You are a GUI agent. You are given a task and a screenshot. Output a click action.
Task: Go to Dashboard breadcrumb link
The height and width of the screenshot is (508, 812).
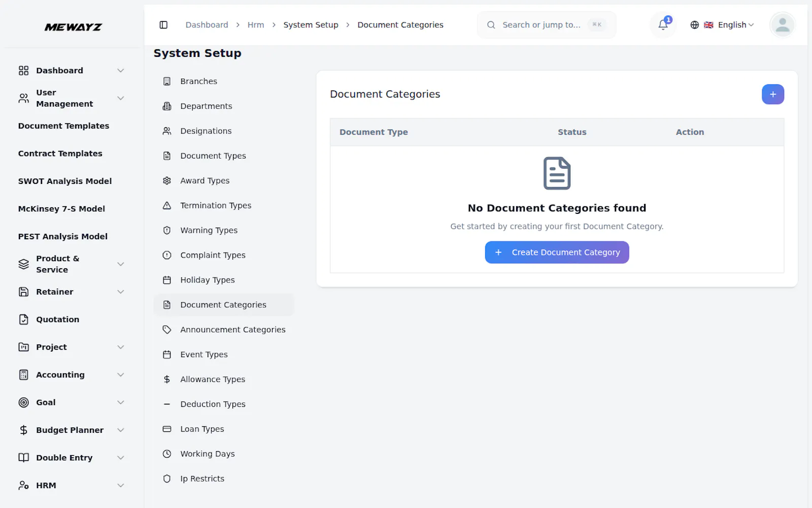point(207,25)
